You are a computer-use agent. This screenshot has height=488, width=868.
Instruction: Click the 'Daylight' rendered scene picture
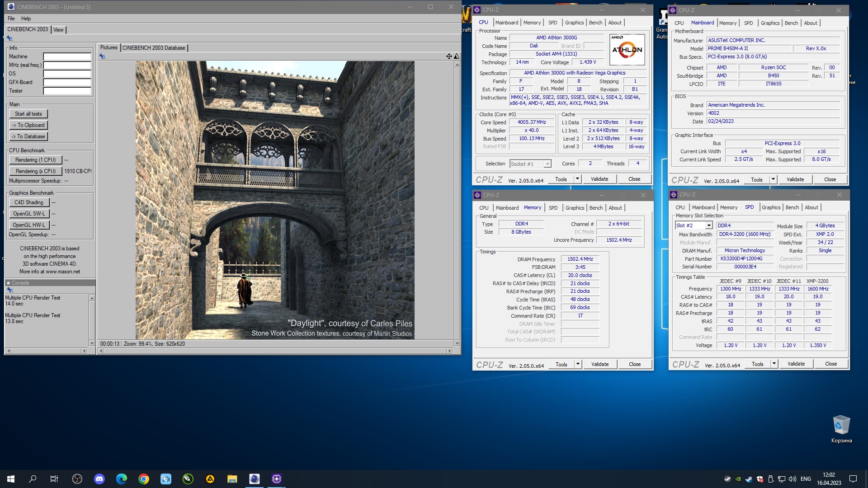coord(275,200)
